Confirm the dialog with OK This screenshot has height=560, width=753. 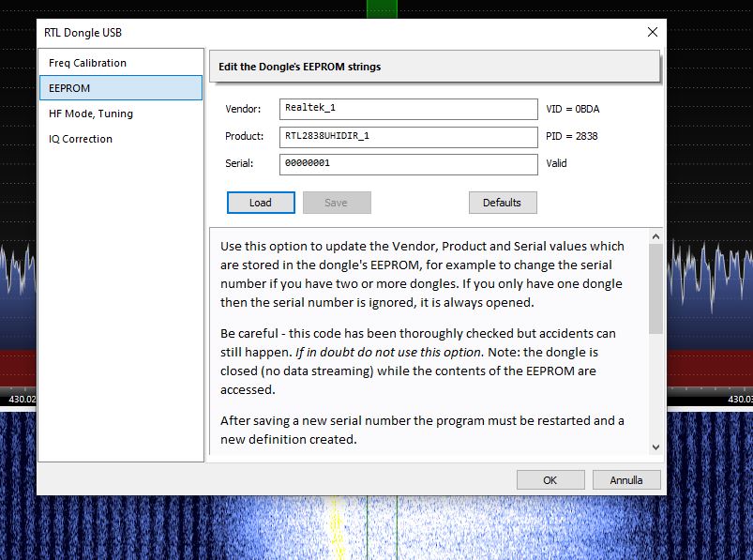tap(550, 480)
